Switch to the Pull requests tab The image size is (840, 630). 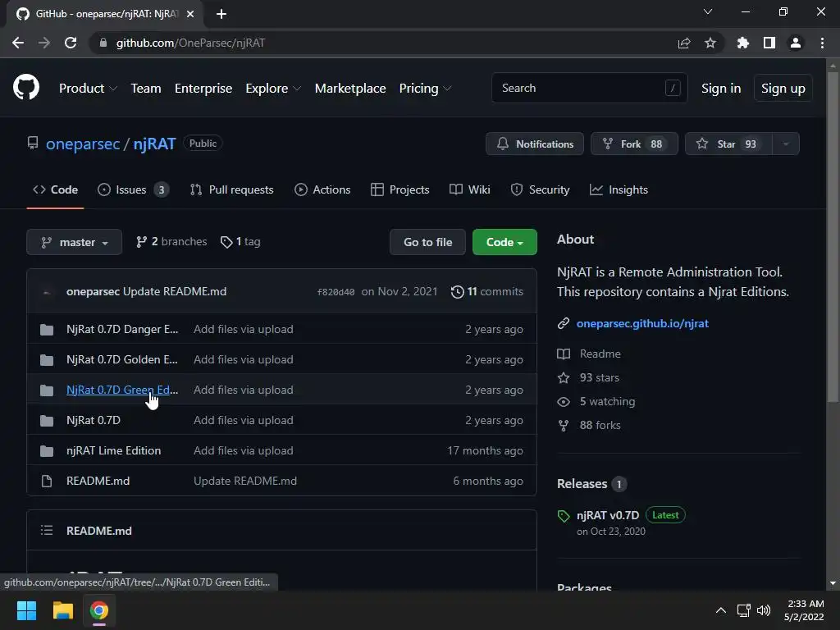point(231,189)
